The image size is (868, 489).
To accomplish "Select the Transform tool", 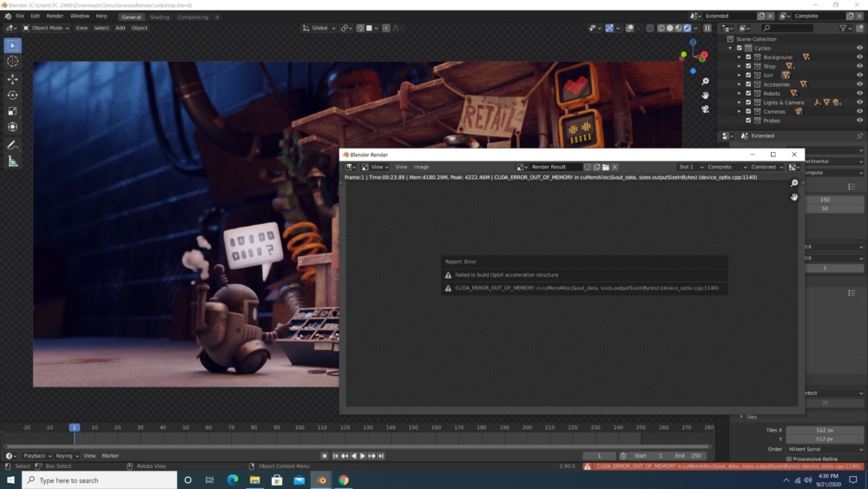I will tap(13, 127).
